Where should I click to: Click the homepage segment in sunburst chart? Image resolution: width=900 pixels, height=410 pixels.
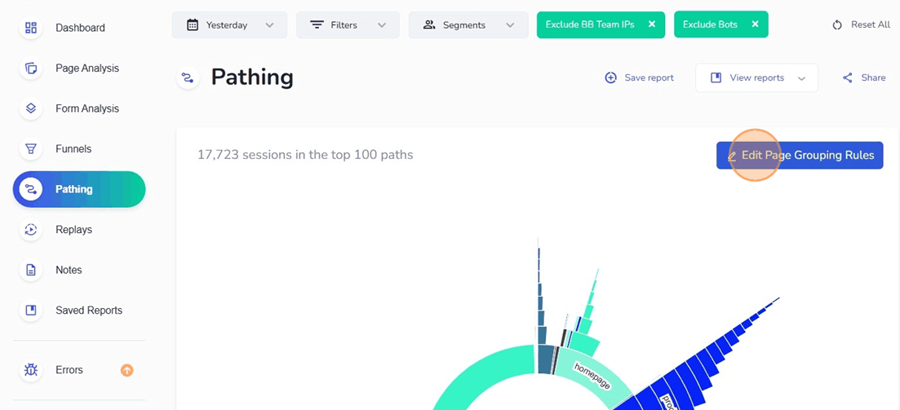(x=592, y=370)
